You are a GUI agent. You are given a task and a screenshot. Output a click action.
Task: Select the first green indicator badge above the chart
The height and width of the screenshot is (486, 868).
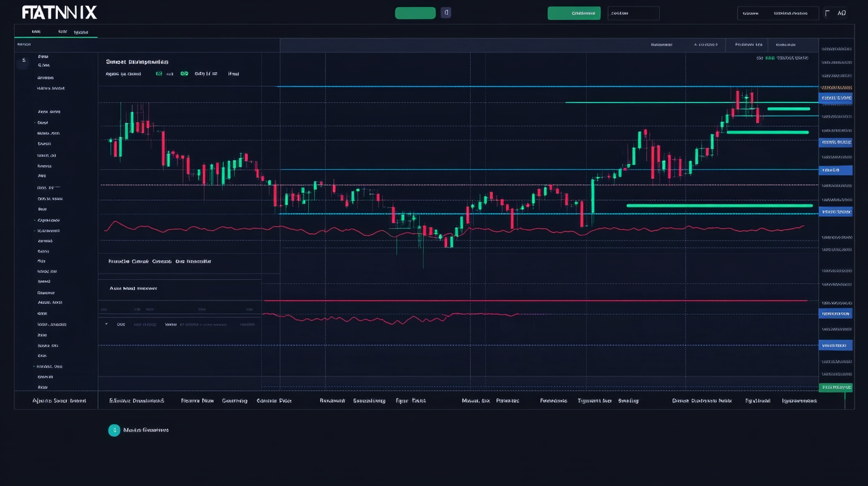point(160,73)
